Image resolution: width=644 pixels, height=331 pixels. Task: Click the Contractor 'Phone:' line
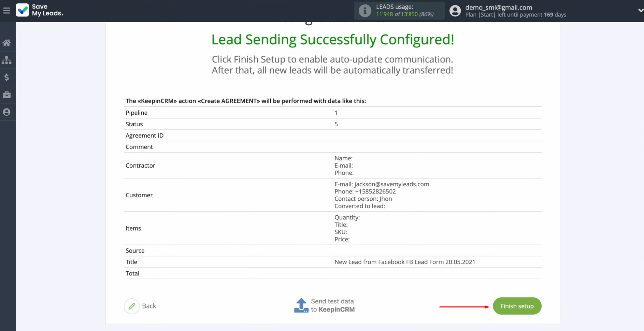[x=344, y=173]
